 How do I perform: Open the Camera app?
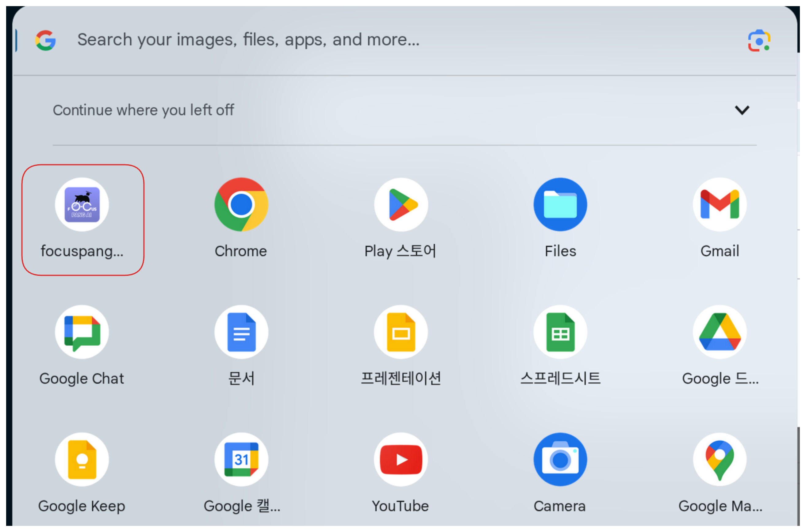pos(560,460)
